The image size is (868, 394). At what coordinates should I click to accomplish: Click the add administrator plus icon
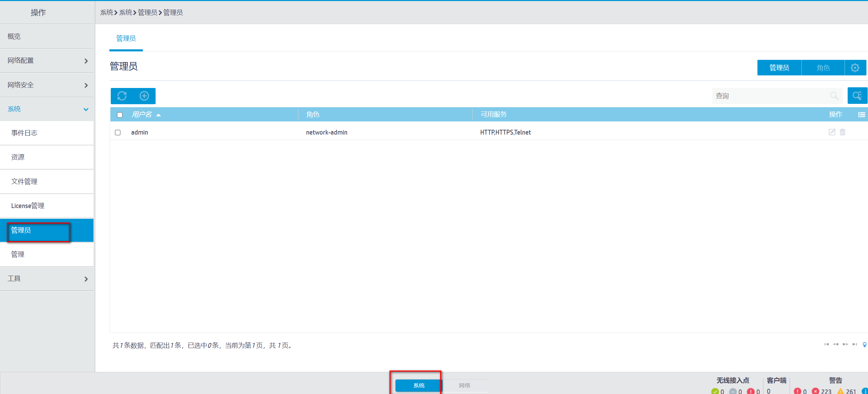[x=144, y=96]
